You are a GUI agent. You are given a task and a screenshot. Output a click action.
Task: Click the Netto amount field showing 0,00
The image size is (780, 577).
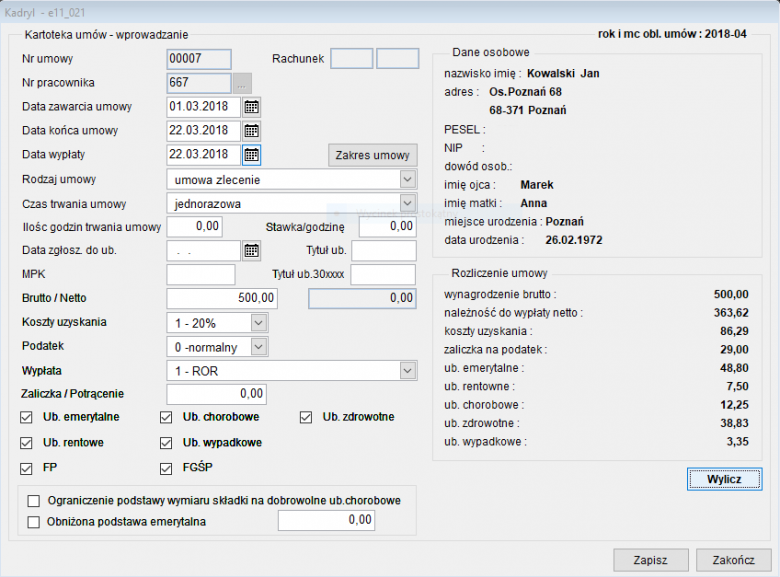point(362,298)
